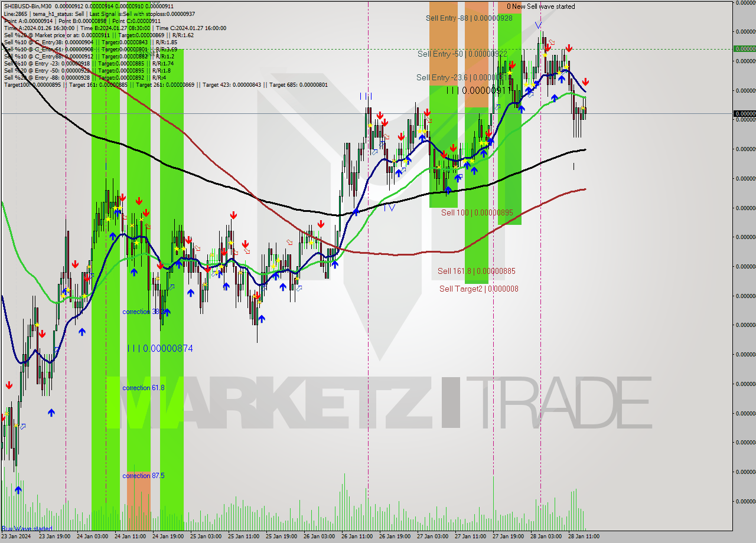Click the '26 Jan 03:00' time axis label
This screenshot has height=543, width=756.
320,537
